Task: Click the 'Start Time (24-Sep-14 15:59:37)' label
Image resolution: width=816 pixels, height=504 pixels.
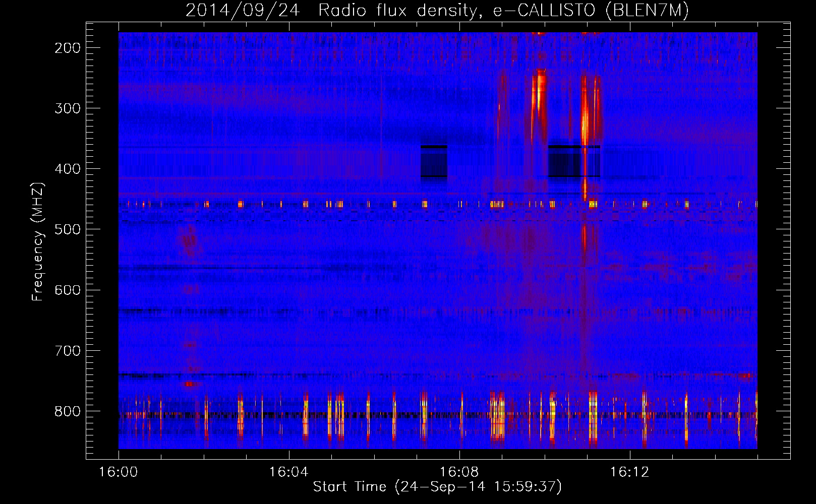Action: 437,487
